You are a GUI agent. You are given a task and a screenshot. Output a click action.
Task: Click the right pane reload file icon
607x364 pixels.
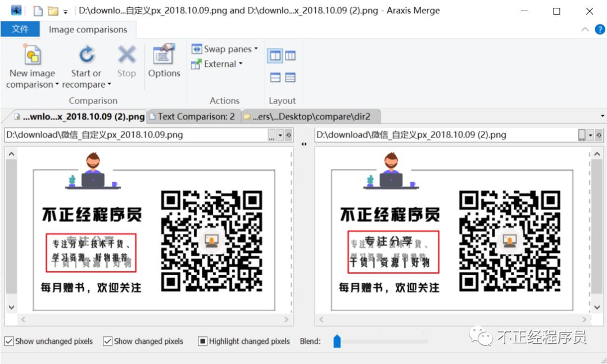tap(599, 135)
